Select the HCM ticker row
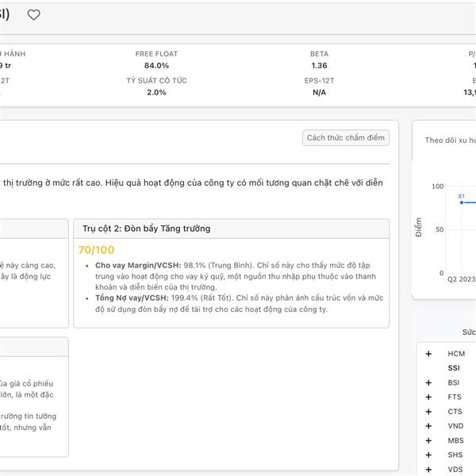The image size is (476, 476). pos(456,354)
